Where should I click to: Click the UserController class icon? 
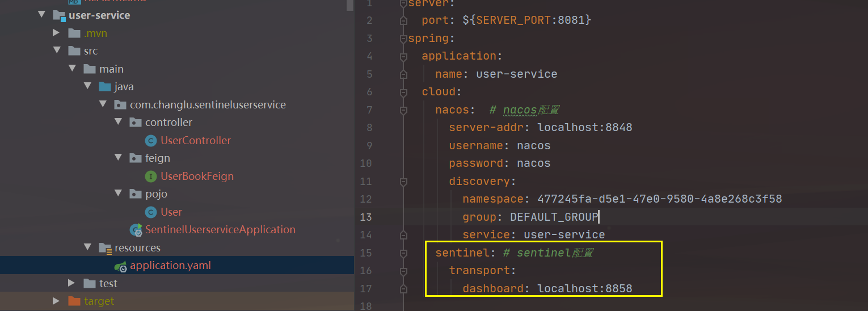click(x=151, y=140)
